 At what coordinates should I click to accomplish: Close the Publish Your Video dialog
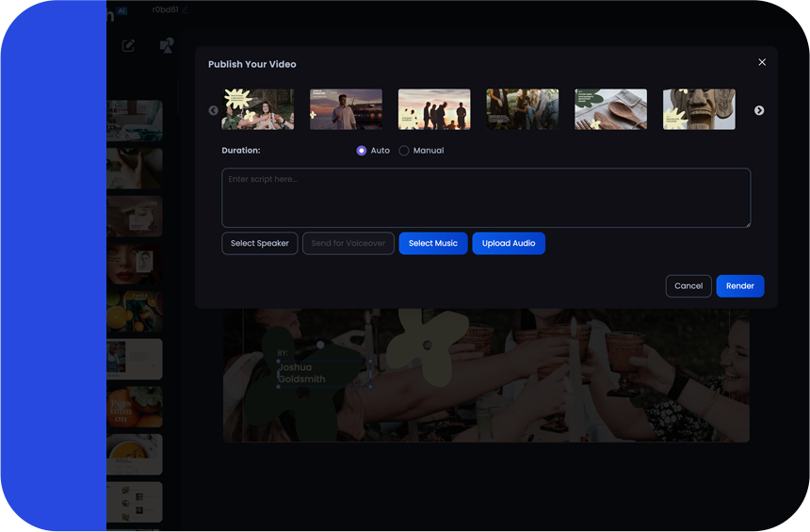click(x=762, y=62)
